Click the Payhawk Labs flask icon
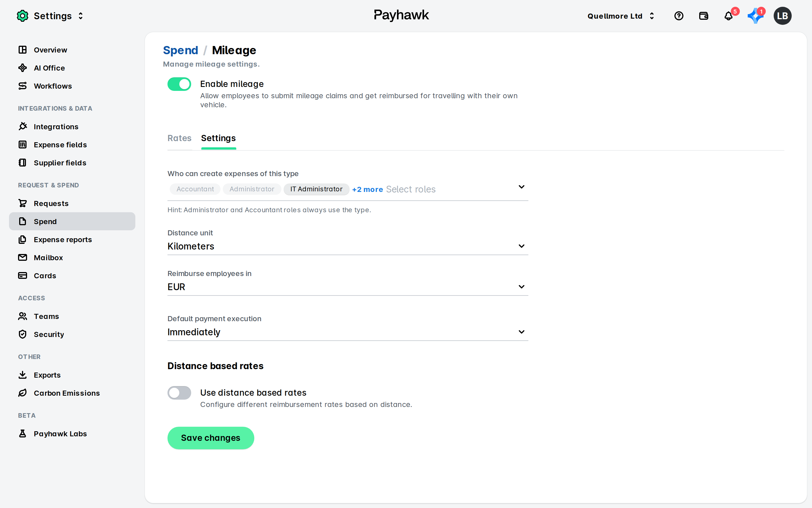Screen dimensions: 812x508 (x=23, y=434)
